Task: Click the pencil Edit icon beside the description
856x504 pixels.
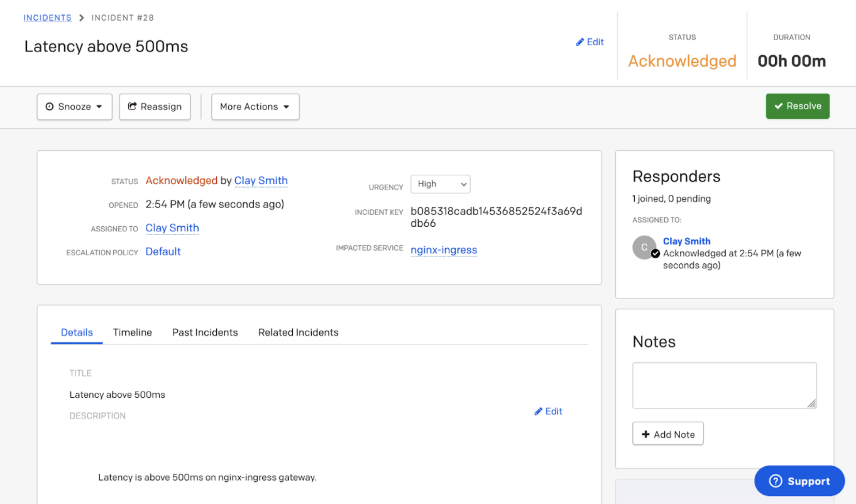Action: [548, 411]
